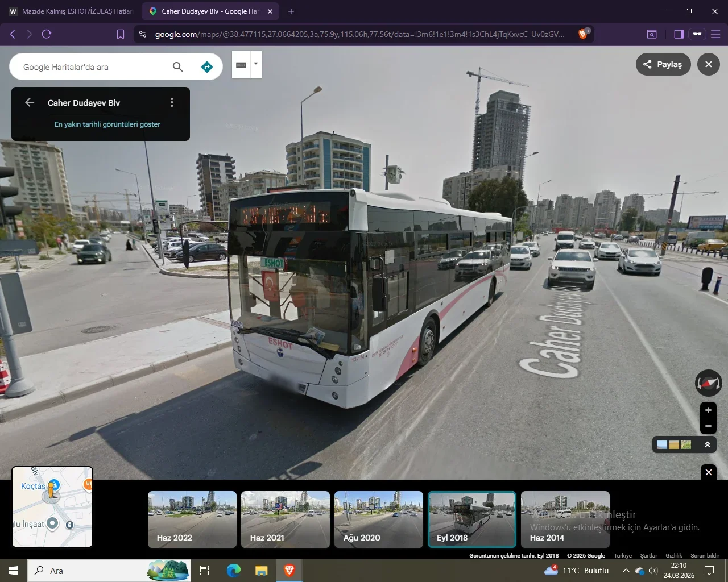The width and height of the screenshot is (728, 582).
Task: Click the back arrow beside Caher Dudayev Blv
Action: coord(30,102)
